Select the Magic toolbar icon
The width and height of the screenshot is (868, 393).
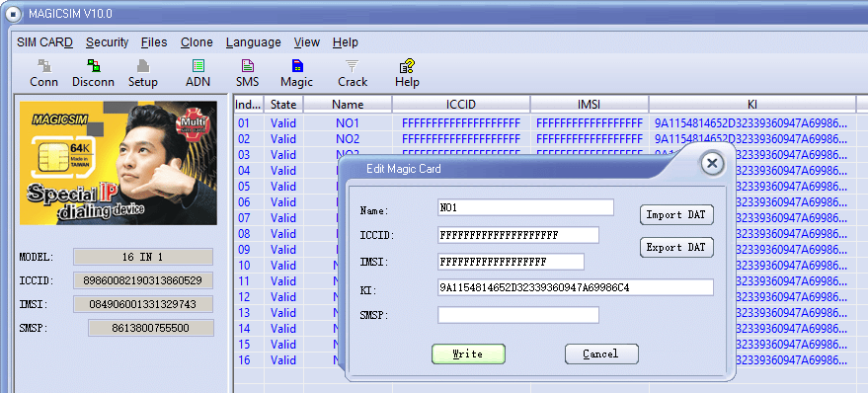point(296,74)
